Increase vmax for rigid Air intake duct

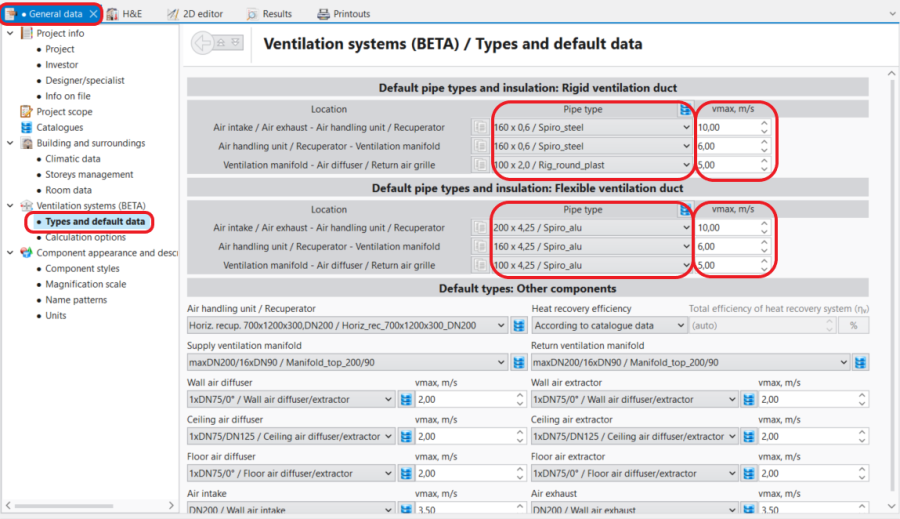click(765, 124)
